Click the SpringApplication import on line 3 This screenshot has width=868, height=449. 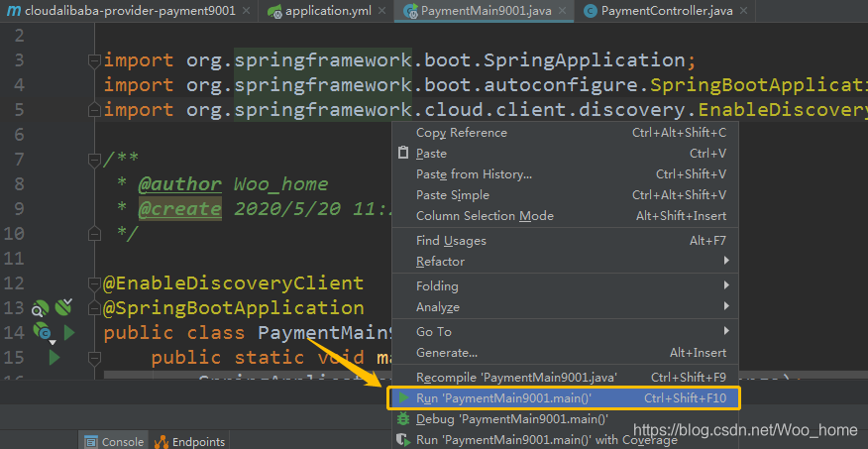(x=584, y=59)
